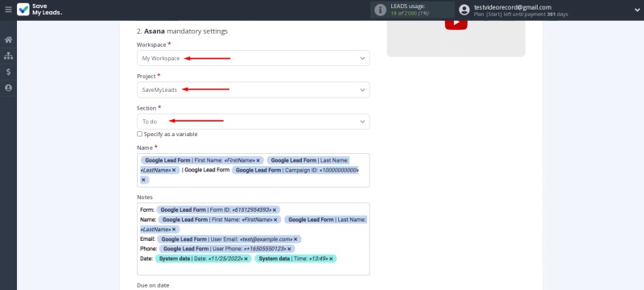The height and width of the screenshot is (290, 644).
Task: Remove First Name tag in Notes
Action: point(275,220)
